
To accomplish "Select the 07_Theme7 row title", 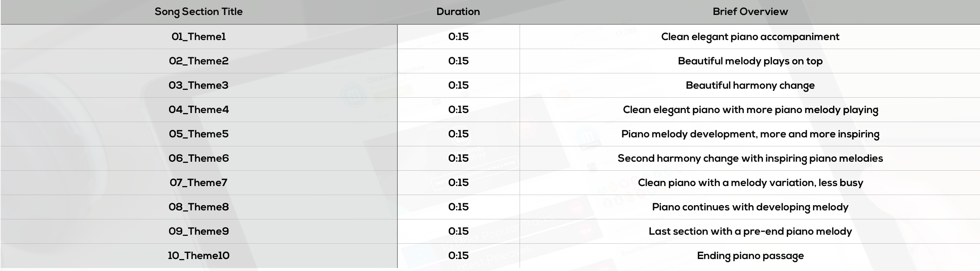I will (x=199, y=182).
